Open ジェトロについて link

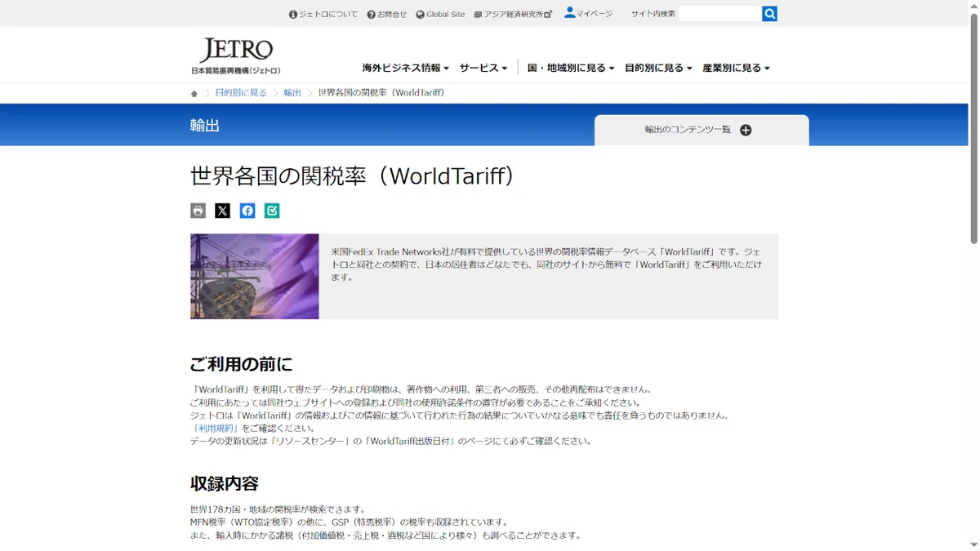pyautogui.click(x=323, y=14)
